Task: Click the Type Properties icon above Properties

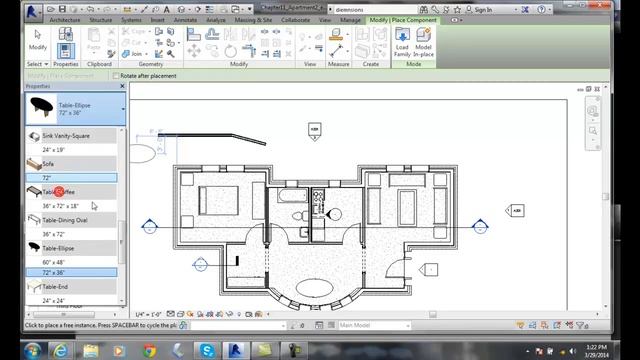Action: coord(65,34)
